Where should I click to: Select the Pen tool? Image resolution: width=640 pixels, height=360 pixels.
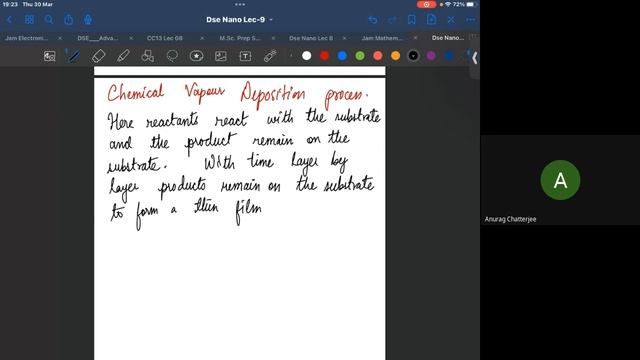pyautogui.click(x=73, y=56)
